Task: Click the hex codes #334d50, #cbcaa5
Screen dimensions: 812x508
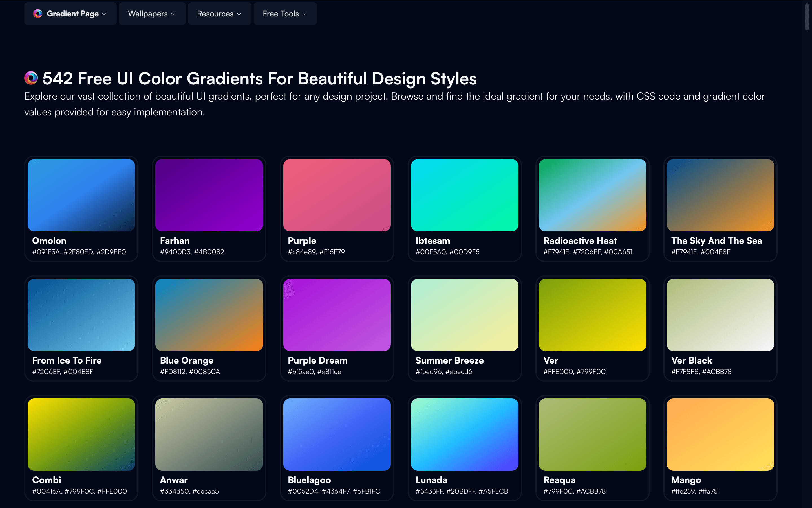Action: tap(189, 491)
